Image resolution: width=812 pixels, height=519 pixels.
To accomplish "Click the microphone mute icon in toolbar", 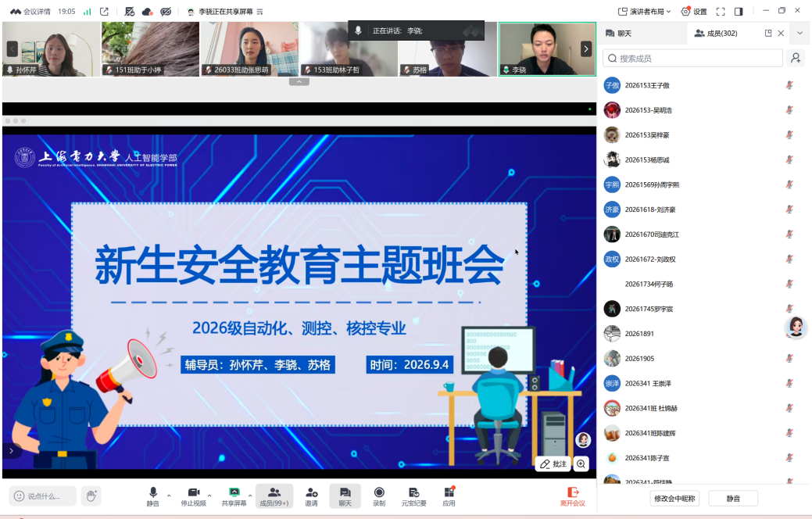I will (152, 492).
